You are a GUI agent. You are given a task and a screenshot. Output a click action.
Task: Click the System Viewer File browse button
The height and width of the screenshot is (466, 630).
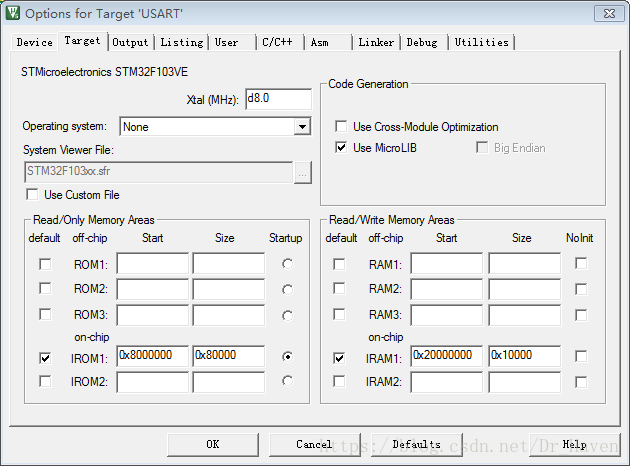tap(303, 172)
